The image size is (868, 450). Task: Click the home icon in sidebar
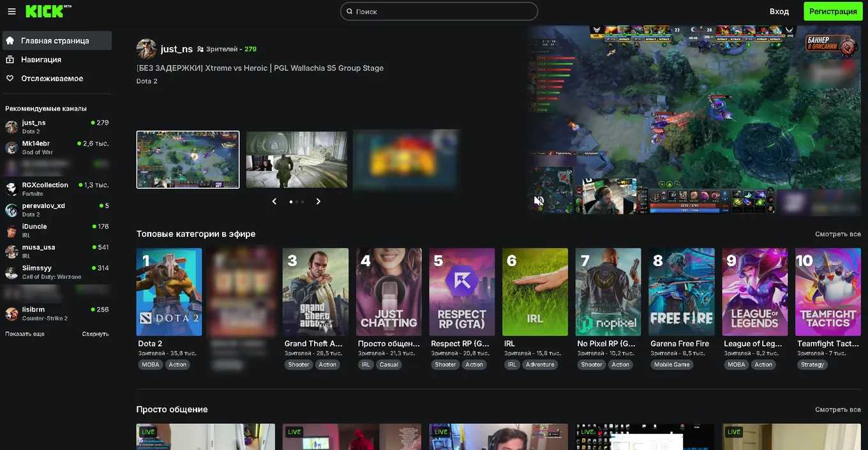10,40
